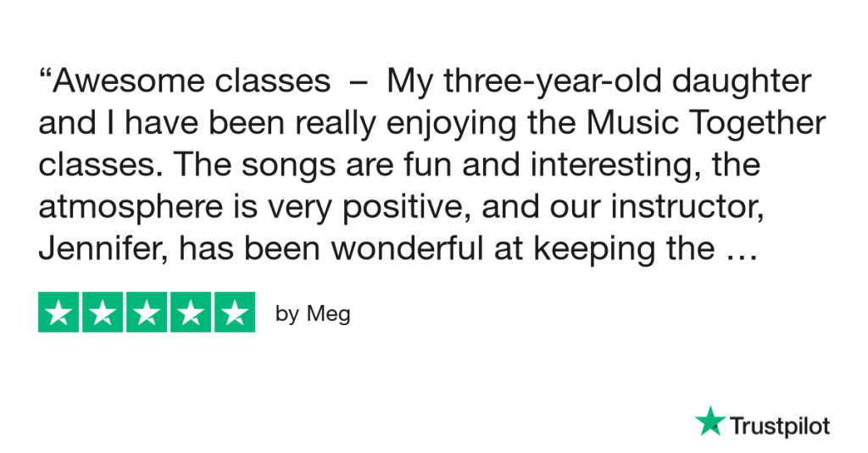Image resolution: width=868 pixels, height=453 pixels.
Task: Click the third green rating star
Action: click(x=147, y=312)
